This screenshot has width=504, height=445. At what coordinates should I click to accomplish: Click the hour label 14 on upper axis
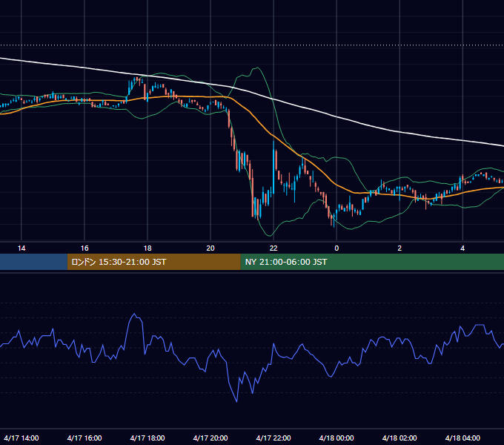(x=21, y=248)
